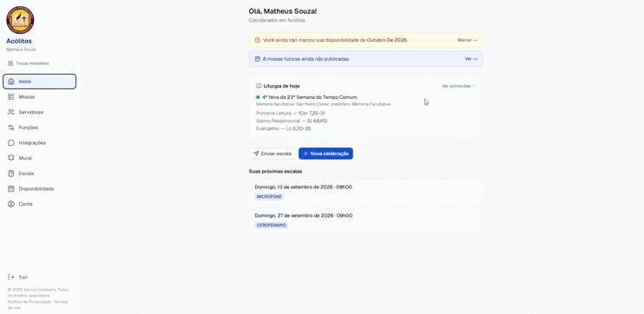Click Salmo Responsorial Sl 44(45) line
This screenshot has height=314, width=644.
click(x=292, y=121)
